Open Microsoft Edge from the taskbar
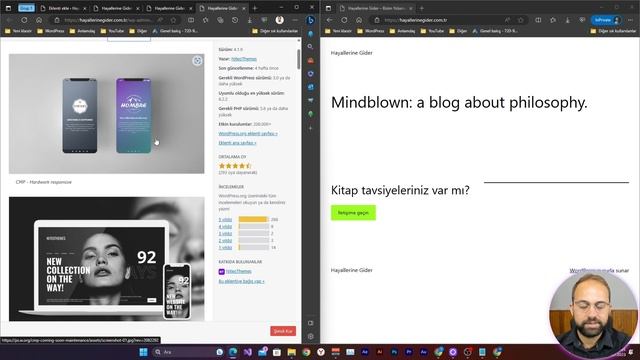The image size is (640, 360). click(x=233, y=352)
